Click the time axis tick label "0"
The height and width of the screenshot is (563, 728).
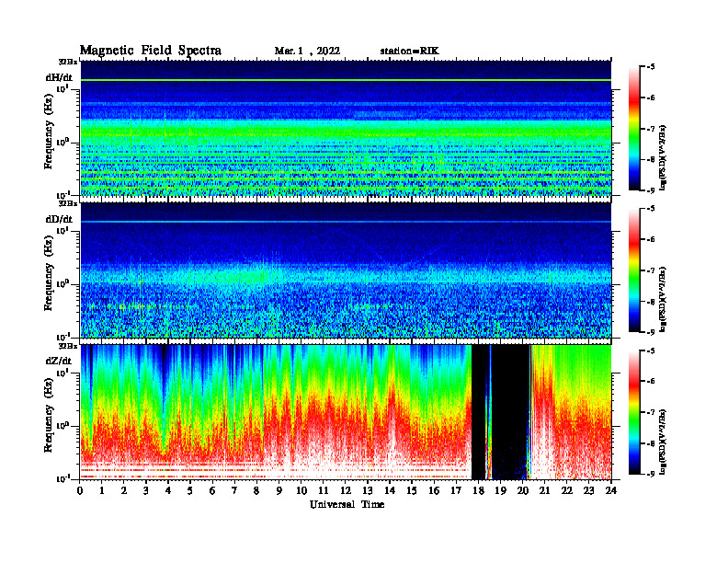80,490
